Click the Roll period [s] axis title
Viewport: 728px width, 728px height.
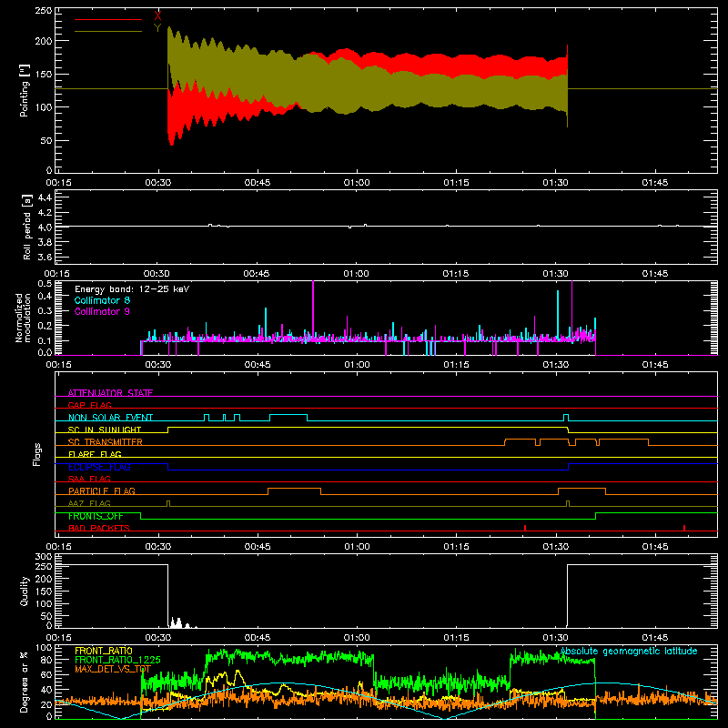[x=26, y=227]
